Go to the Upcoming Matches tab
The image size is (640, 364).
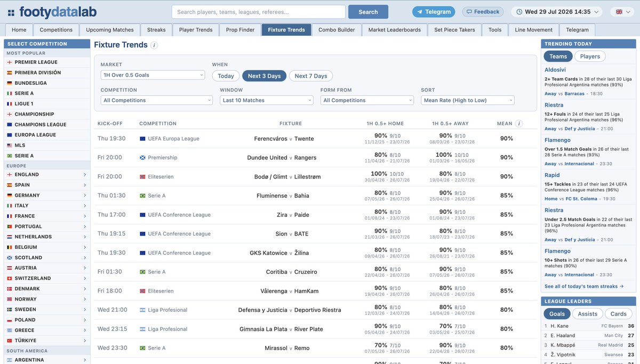pyautogui.click(x=110, y=30)
